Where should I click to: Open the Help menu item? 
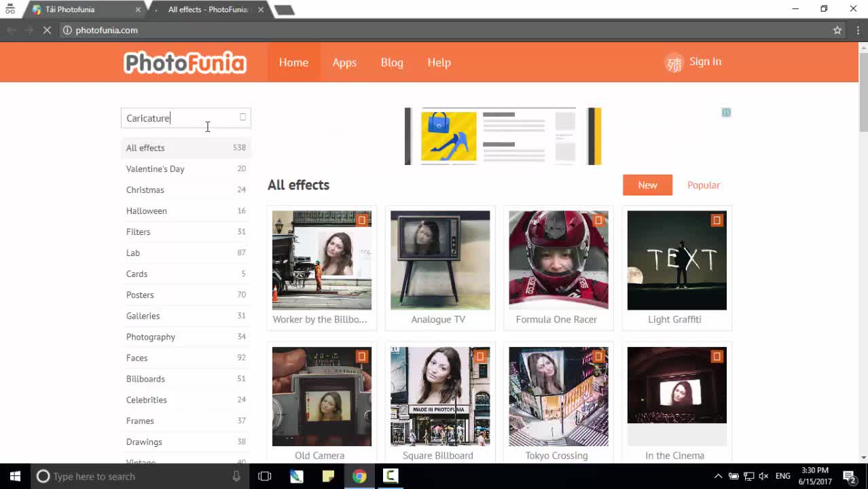point(439,62)
